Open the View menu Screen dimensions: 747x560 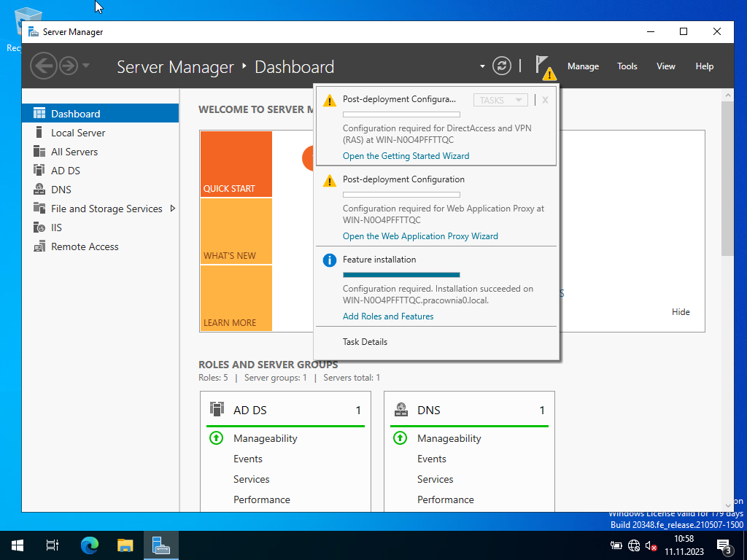(x=665, y=66)
